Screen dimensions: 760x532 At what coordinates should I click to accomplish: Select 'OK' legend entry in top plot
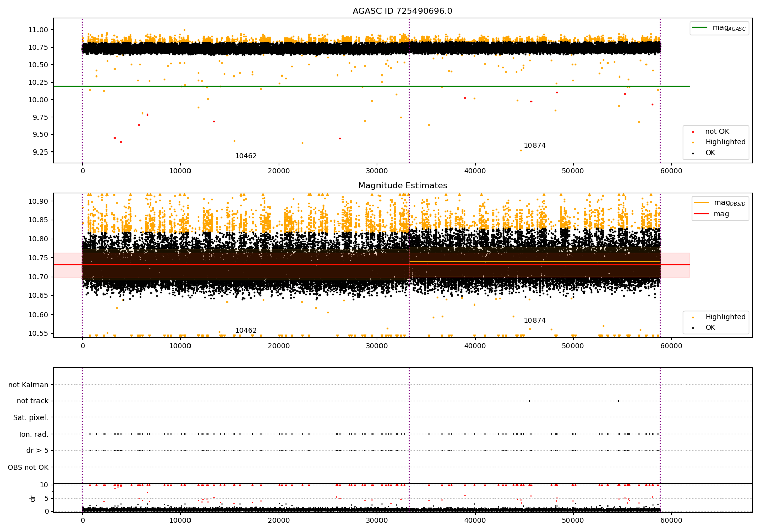[710, 153]
